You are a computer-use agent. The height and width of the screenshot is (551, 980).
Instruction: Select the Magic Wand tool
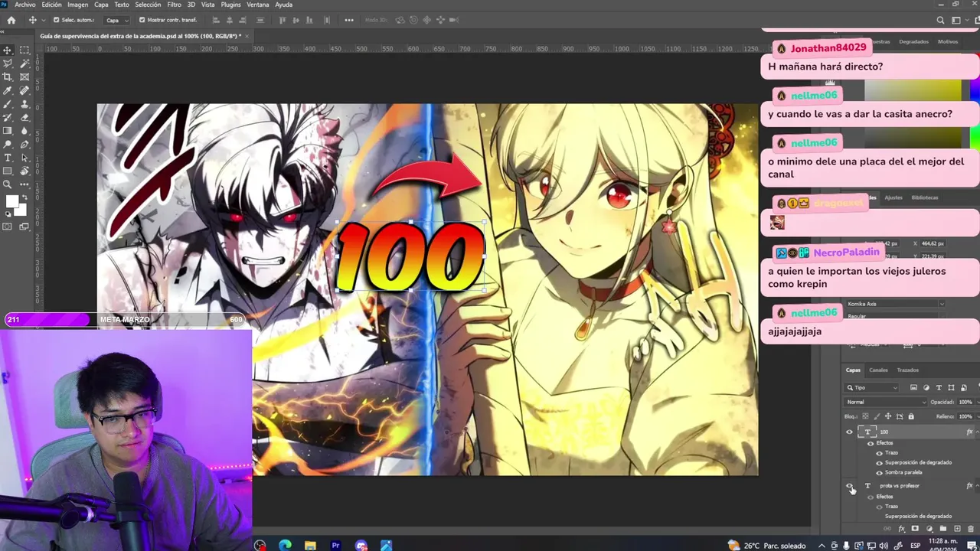24,64
